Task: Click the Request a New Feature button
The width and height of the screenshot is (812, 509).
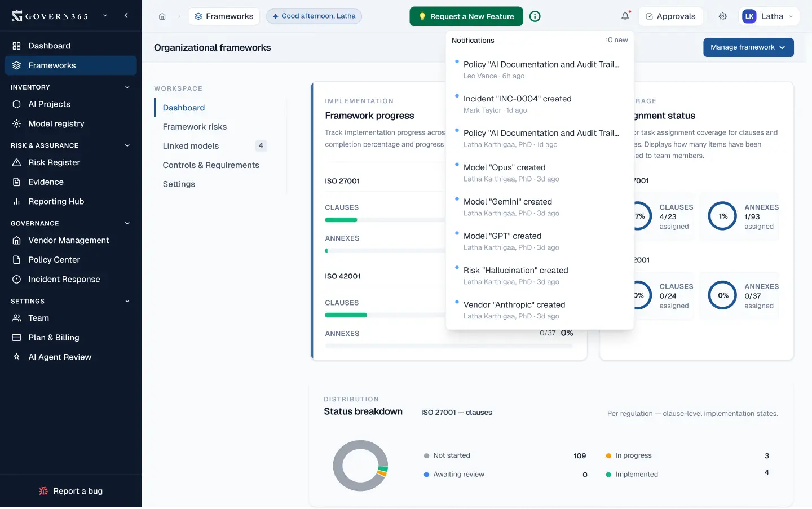Action: (466, 16)
